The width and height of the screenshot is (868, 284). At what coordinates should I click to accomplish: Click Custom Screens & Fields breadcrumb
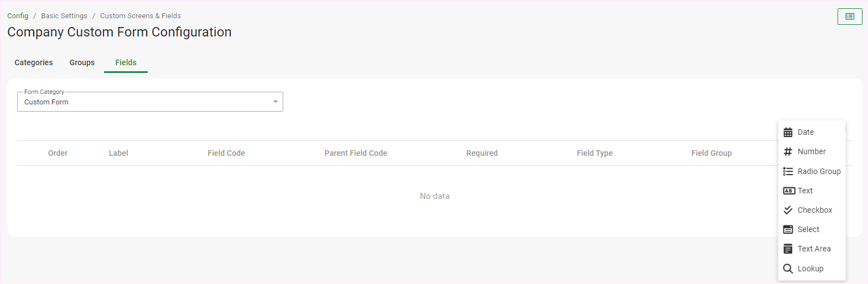pos(141,16)
